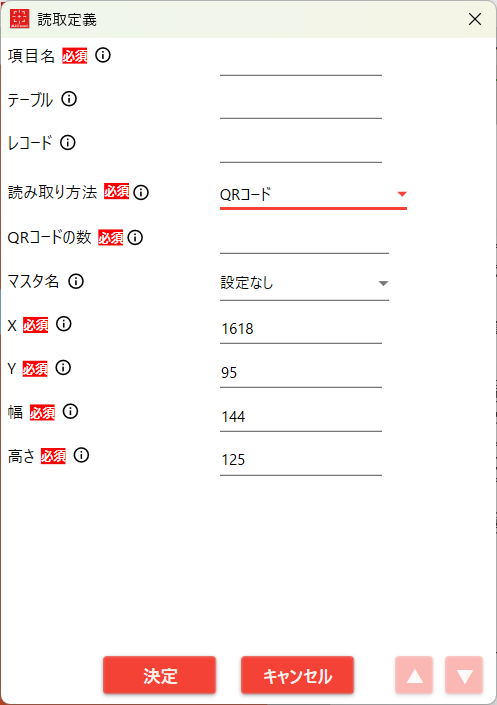
Task: Show info for 読み取り方法 field
Action: [x=141, y=192]
